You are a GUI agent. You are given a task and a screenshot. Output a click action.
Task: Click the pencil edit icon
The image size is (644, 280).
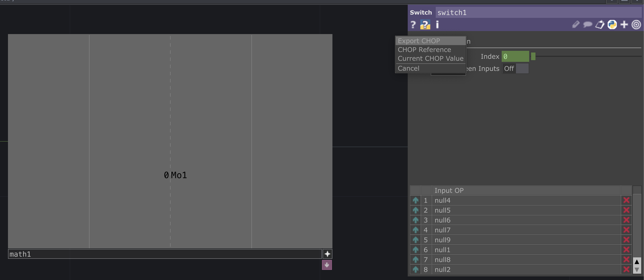click(576, 25)
